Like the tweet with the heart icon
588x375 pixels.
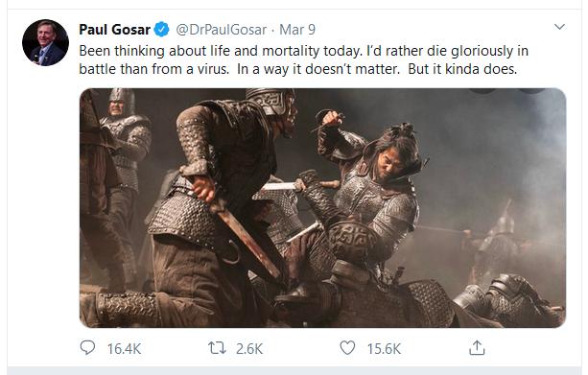coord(347,347)
